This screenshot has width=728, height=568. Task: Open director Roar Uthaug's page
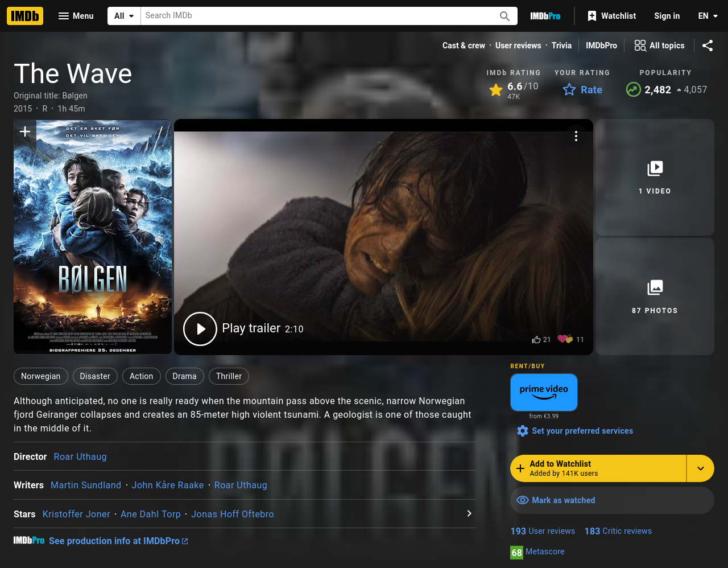(x=80, y=456)
